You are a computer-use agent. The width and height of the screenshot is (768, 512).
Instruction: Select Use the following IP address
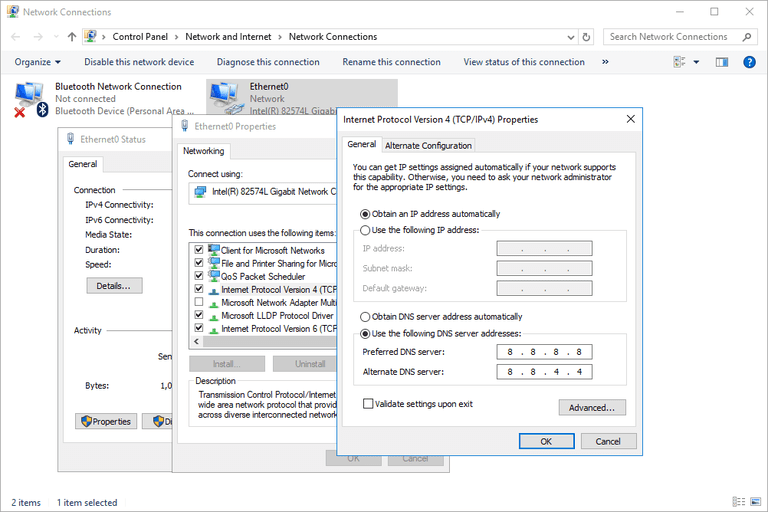tap(365, 230)
